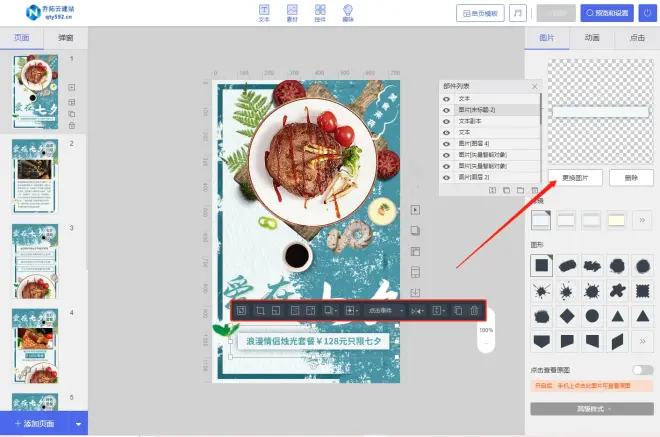Open the 点击事件 dropdown in floating toolbar
This screenshot has width=660, height=437.
pos(385,311)
